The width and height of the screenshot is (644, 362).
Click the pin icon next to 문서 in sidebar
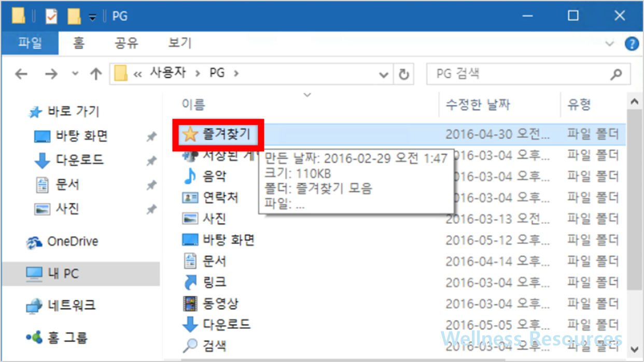(151, 185)
